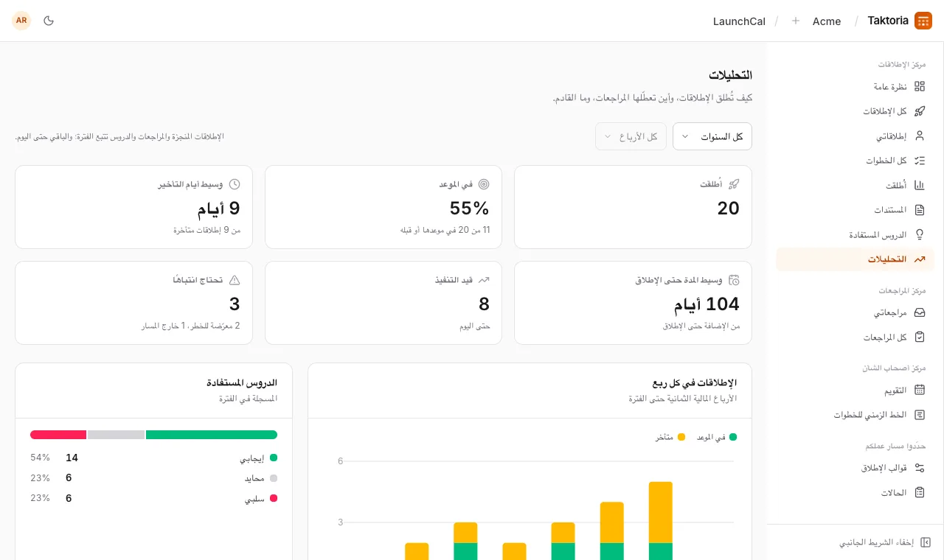The width and height of the screenshot is (944, 560).
Task: Click the إيجابي row in lessons list
Action: (153, 458)
